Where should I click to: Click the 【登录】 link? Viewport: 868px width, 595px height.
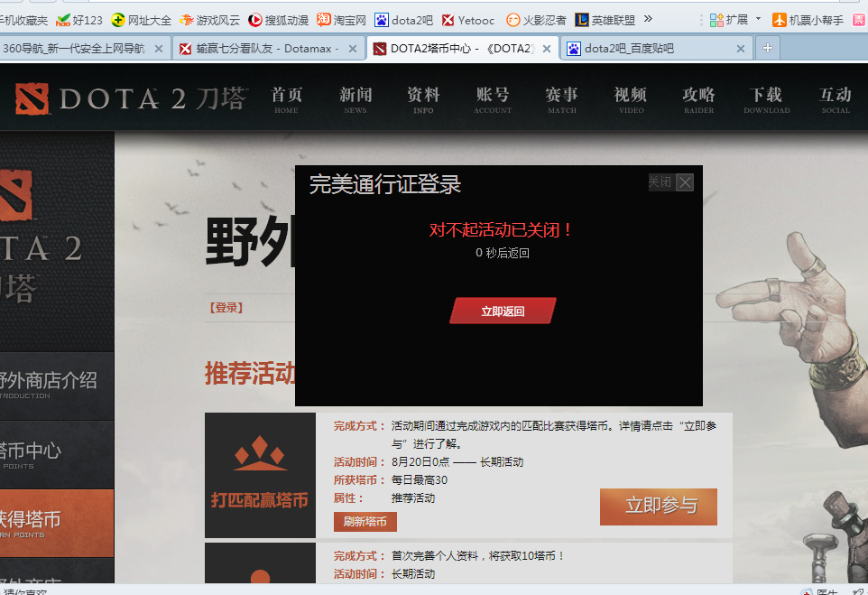pos(226,308)
